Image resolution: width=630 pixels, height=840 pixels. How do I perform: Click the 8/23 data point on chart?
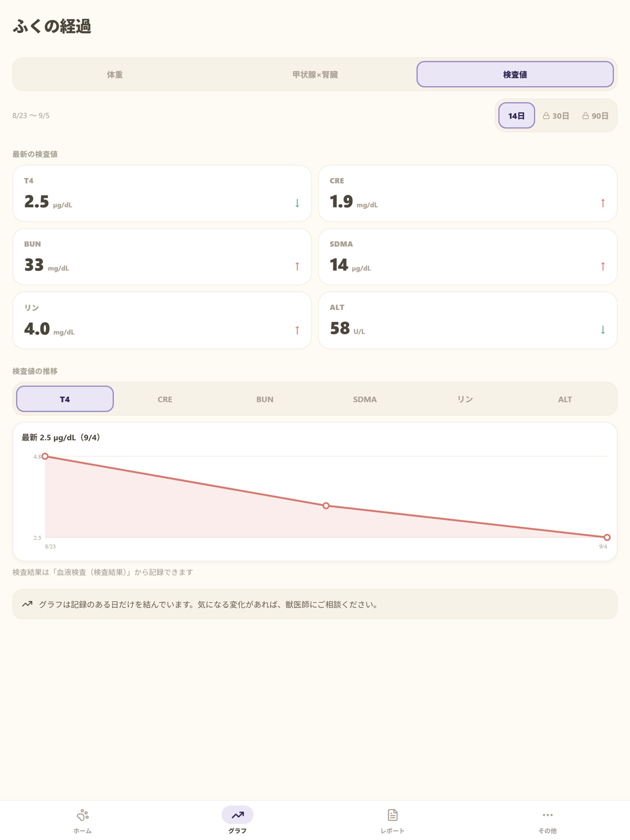(45, 456)
